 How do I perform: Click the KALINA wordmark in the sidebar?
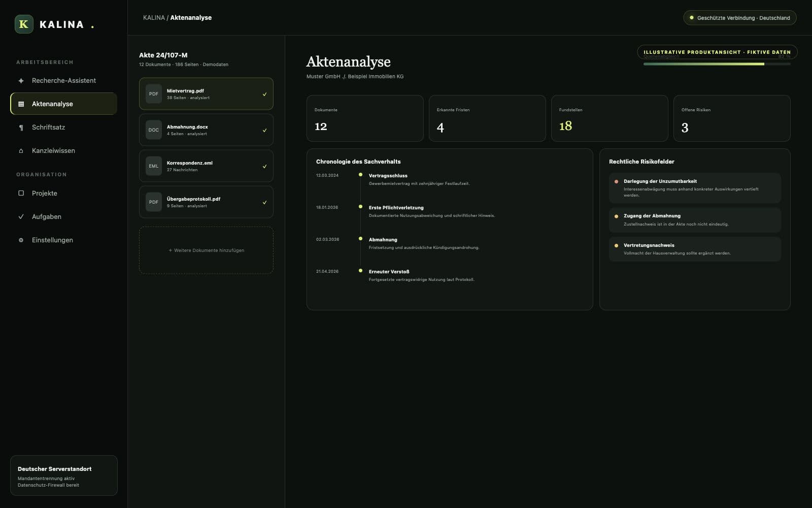(61, 24)
